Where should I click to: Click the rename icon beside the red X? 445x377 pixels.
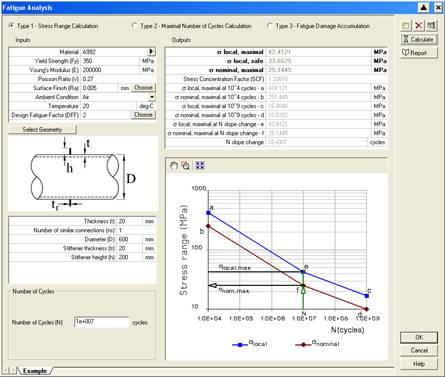431,26
